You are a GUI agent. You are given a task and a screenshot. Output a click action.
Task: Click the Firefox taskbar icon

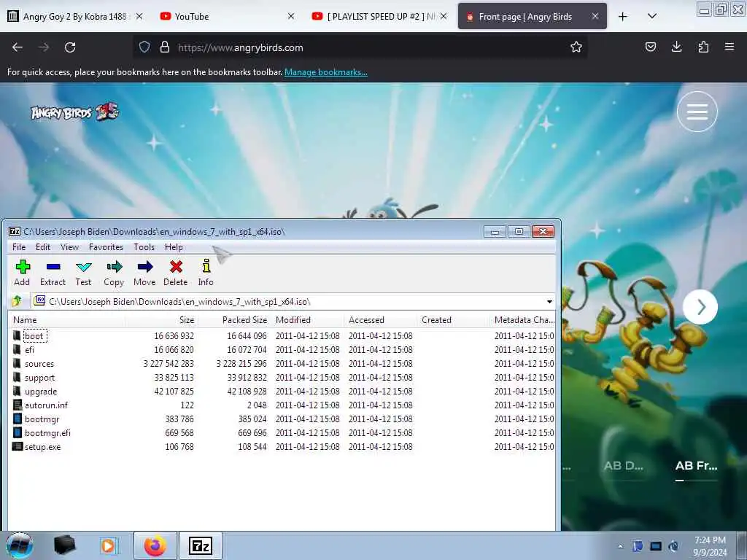155,545
